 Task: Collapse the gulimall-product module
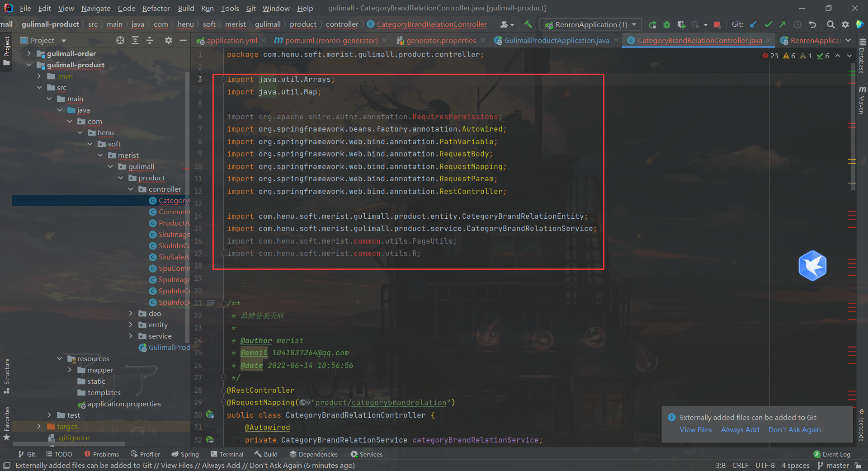click(x=29, y=65)
